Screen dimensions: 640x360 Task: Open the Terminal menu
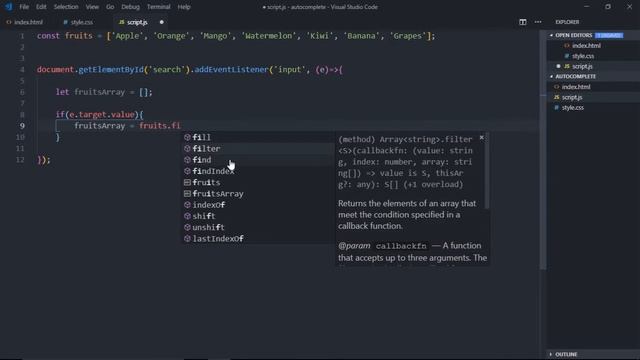pyautogui.click(x=158, y=7)
